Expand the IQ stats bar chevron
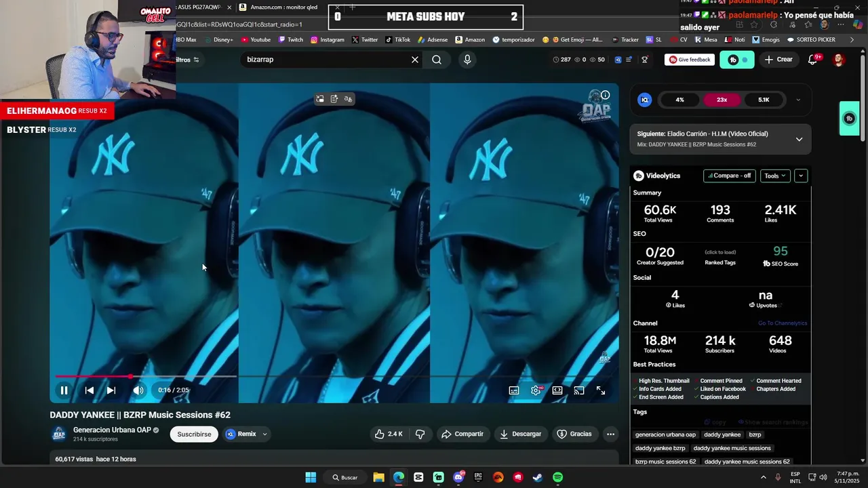Viewport: 868px width, 488px height. [798, 100]
